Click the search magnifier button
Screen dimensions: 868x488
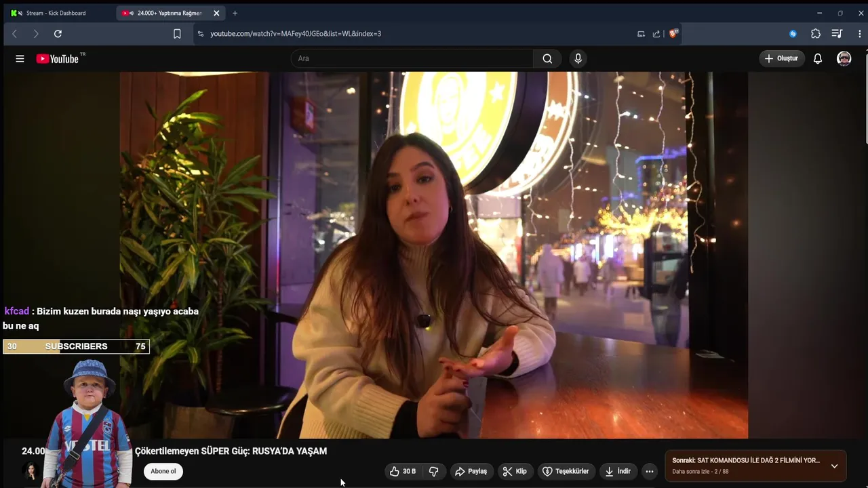(547, 58)
